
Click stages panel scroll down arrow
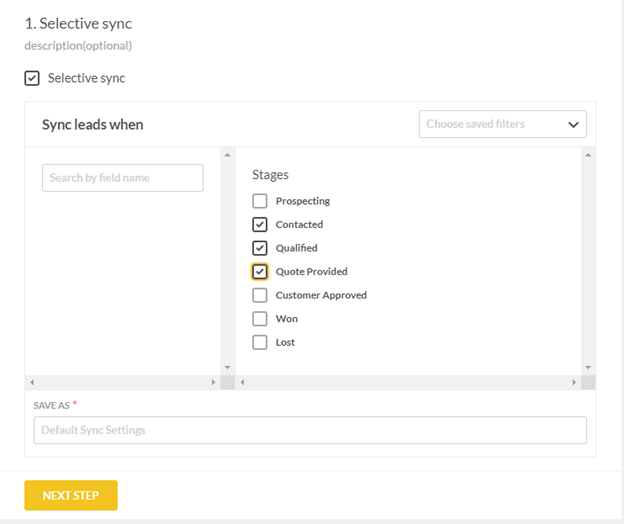tap(588, 367)
